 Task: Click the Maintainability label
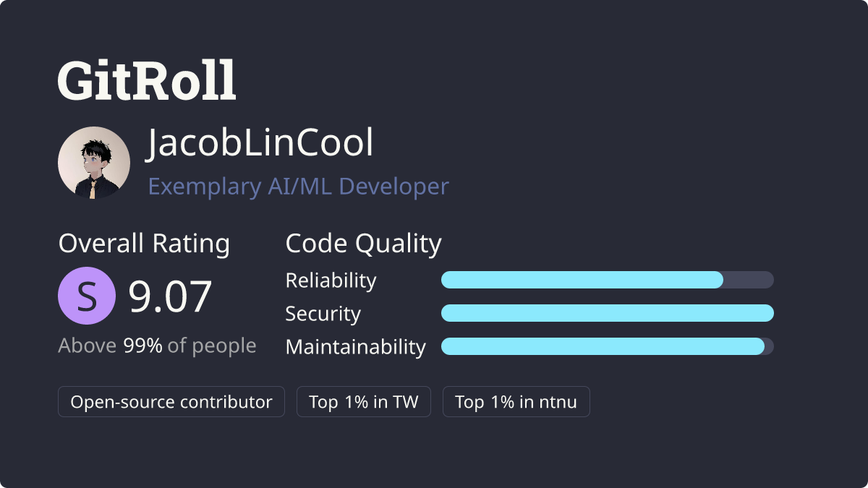click(356, 347)
